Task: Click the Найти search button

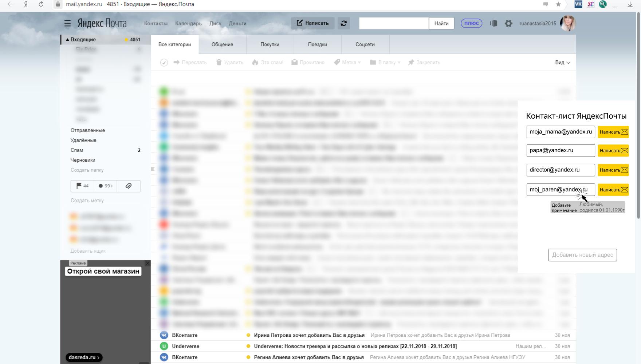Action: (x=441, y=23)
